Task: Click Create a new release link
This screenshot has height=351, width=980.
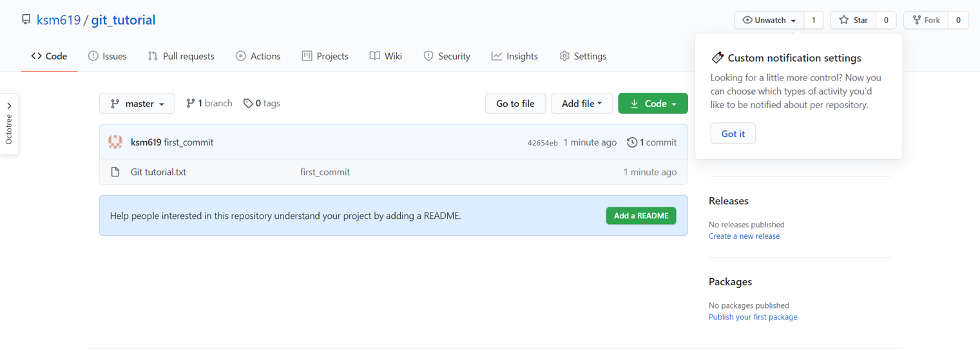Action: pyautogui.click(x=744, y=236)
